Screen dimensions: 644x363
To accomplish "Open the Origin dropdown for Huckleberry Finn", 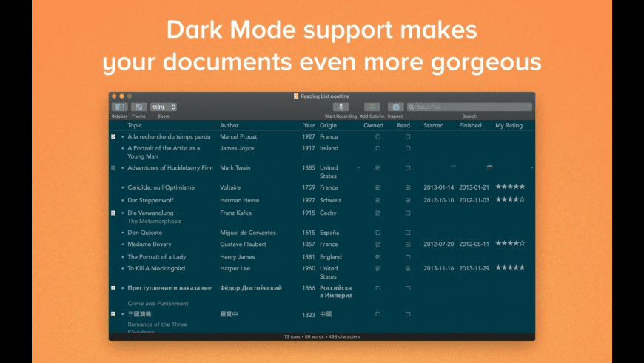I will tap(358, 167).
